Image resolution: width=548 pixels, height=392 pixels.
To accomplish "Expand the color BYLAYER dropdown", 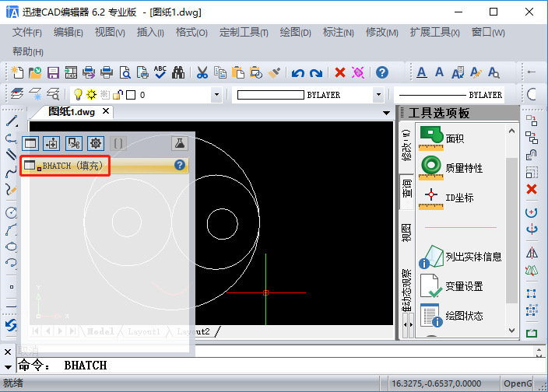I will [378, 95].
